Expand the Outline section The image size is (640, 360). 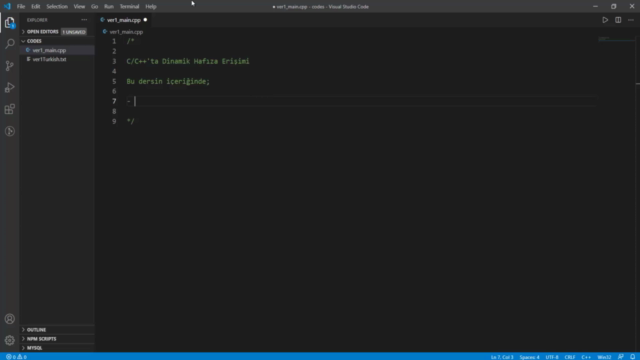pyautogui.click(x=57, y=330)
